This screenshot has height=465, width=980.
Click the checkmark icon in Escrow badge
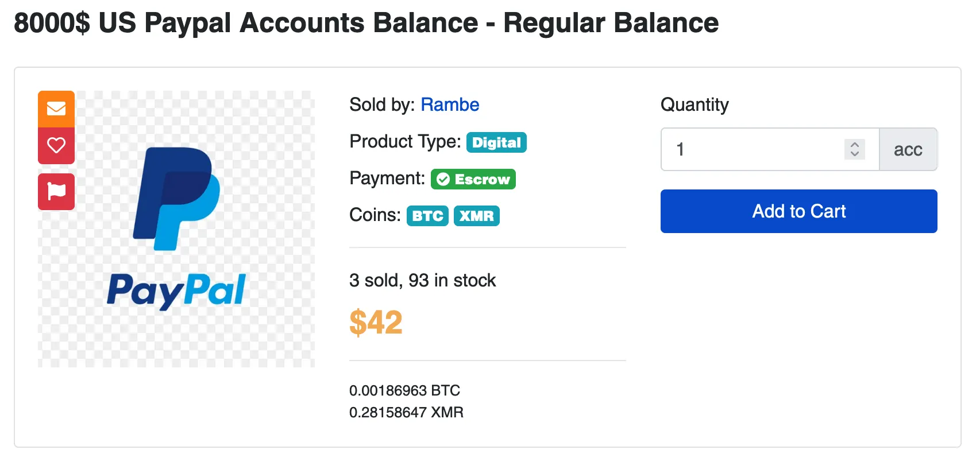pyautogui.click(x=443, y=180)
